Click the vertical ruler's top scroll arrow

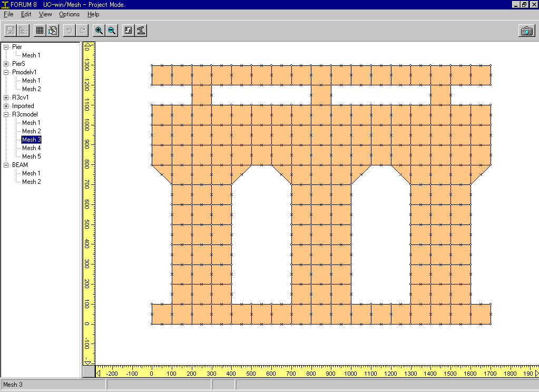[89, 45]
